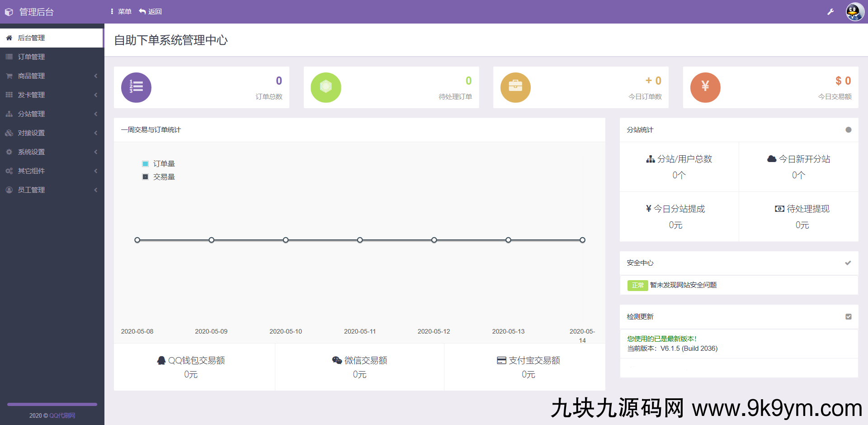Click the orange ¥ icon for 今日交易额

tap(705, 87)
